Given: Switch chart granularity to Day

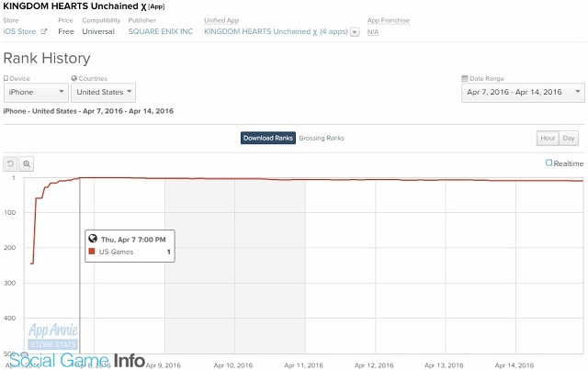Looking at the screenshot, I should coord(569,138).
